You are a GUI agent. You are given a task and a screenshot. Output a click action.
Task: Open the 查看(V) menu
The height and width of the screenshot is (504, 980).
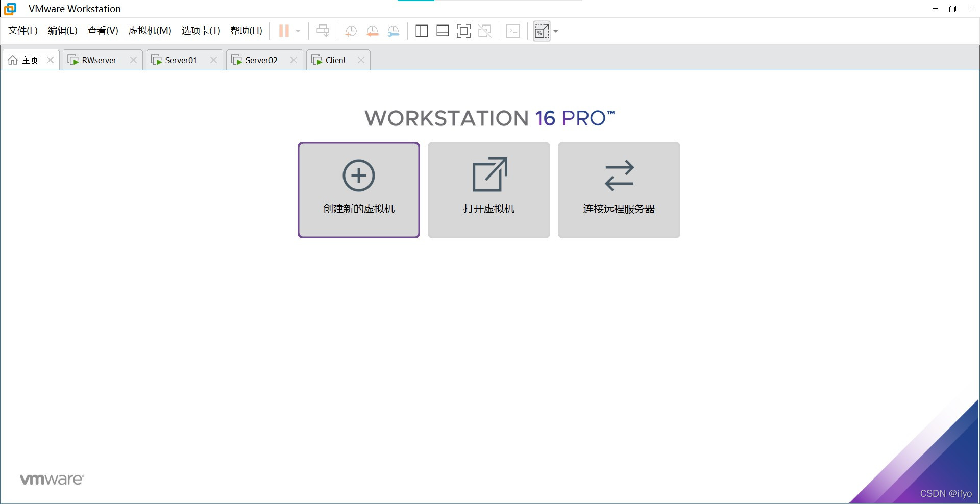103,31
